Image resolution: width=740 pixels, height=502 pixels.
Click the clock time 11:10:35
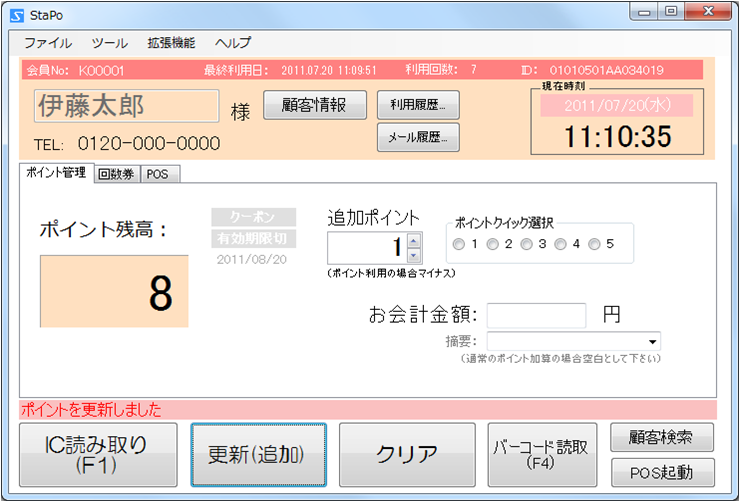pos(618,136)
